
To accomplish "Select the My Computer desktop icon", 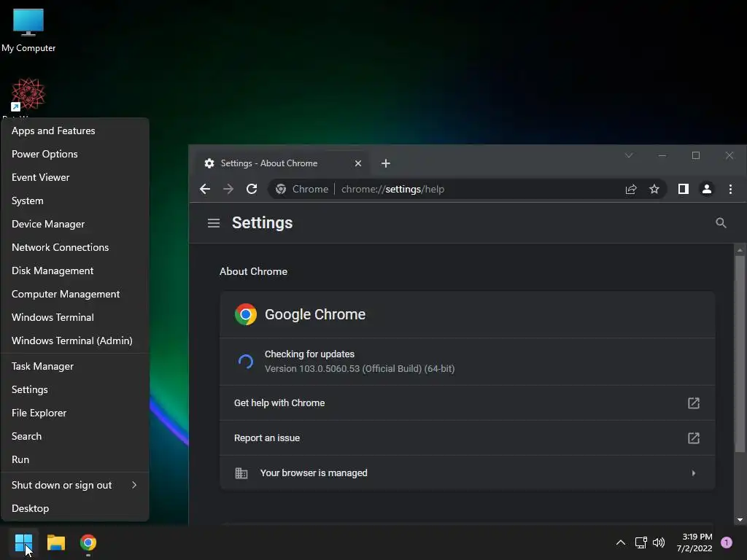I will coord(28,30).
